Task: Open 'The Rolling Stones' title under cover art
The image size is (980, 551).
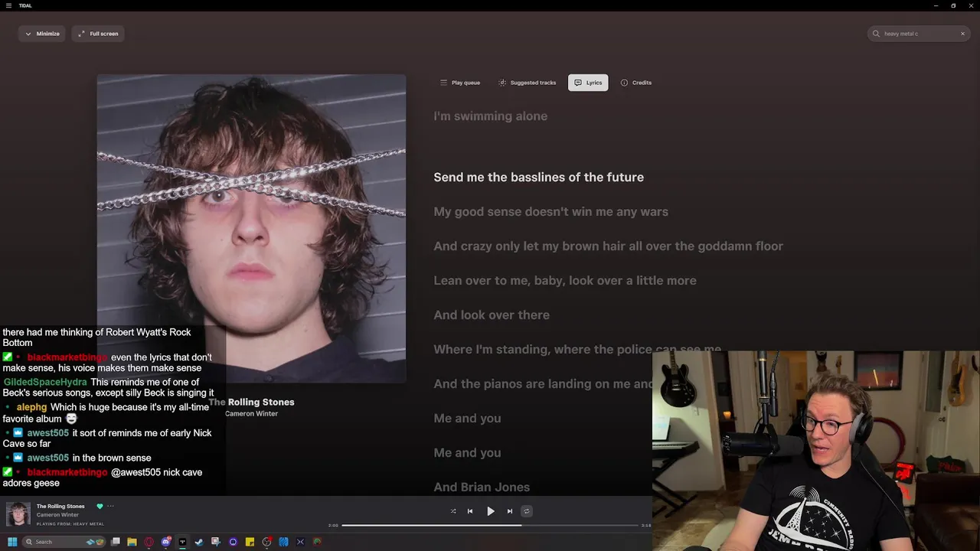Action: [251, 402]
